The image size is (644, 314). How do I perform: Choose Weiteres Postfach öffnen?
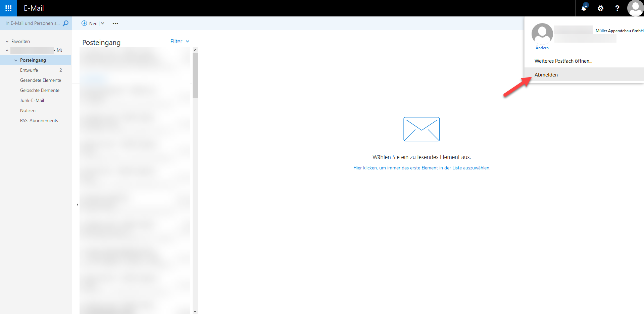[563, 61]
